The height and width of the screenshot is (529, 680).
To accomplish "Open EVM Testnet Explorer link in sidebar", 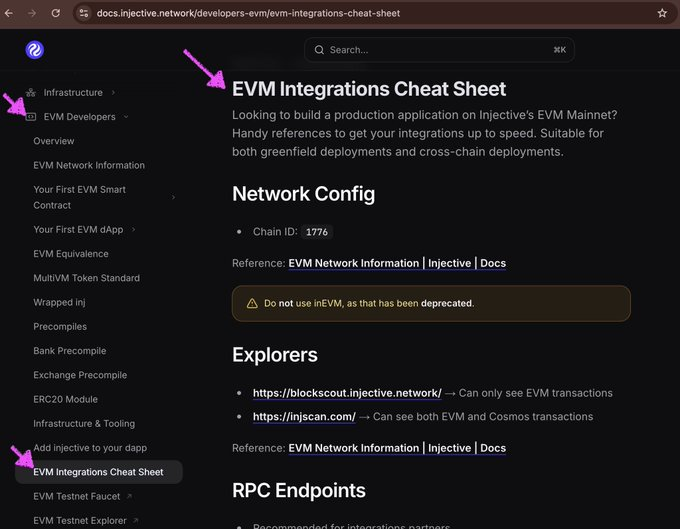I will [x=80, y=520].
